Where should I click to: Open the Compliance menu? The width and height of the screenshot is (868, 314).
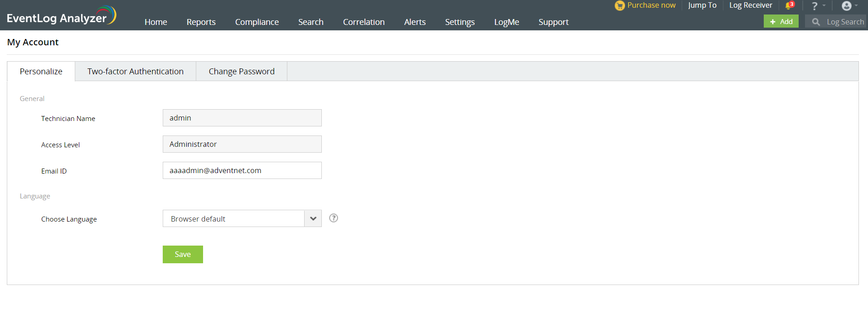257,22
